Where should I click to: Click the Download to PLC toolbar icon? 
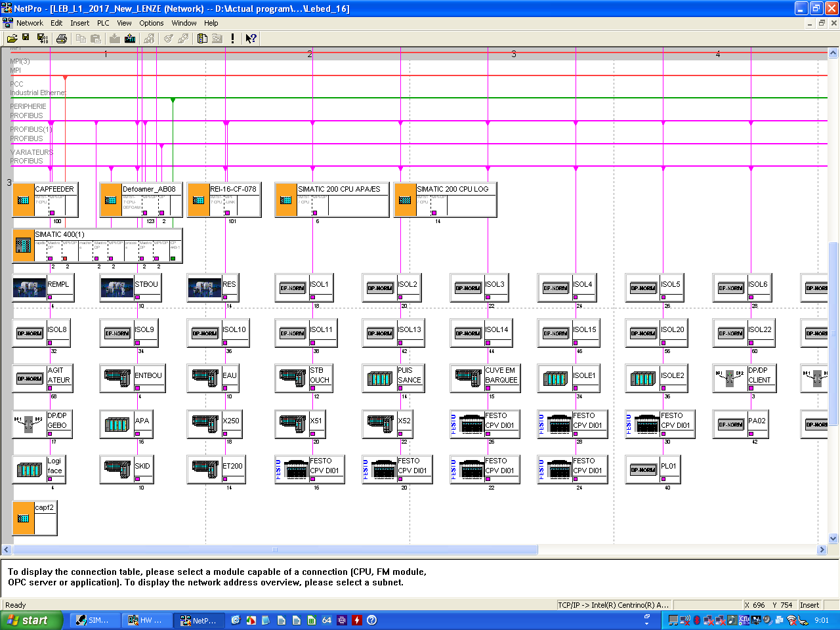coord(115,39)
